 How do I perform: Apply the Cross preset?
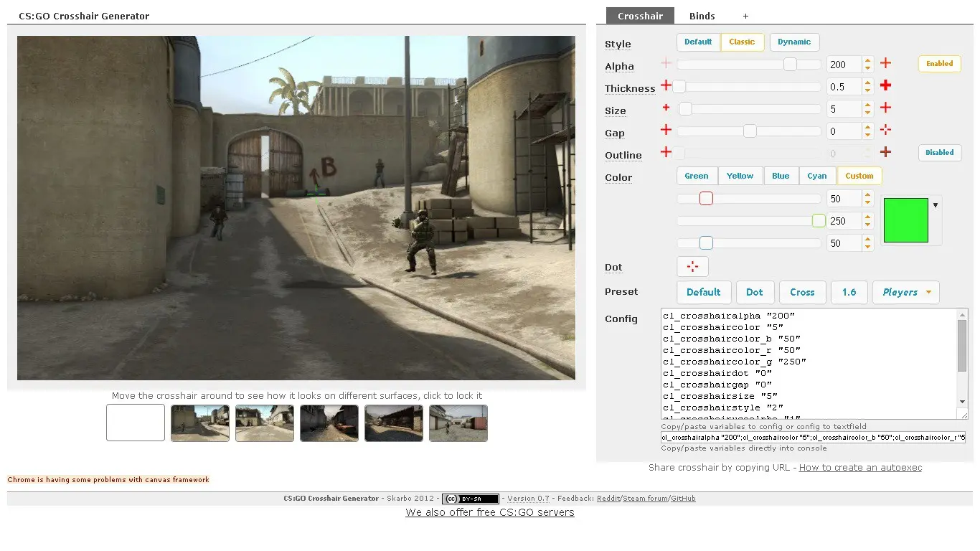[x=802, y=292]
